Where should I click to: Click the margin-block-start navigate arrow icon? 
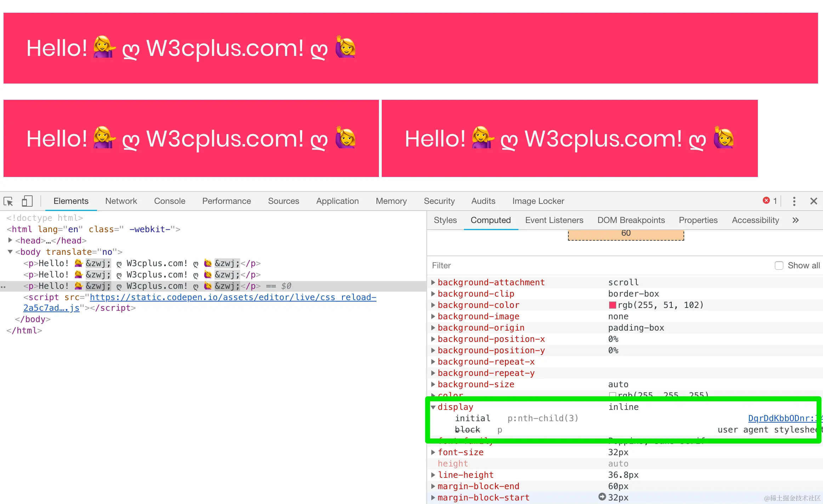tap(602, 497)
